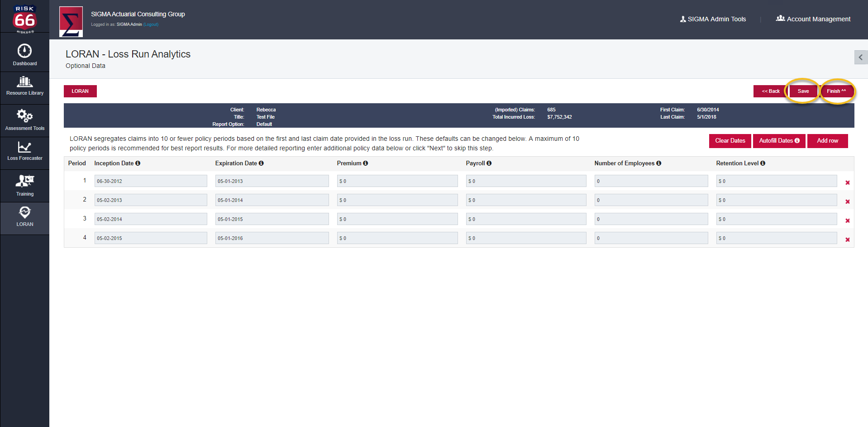Edit period 1 expiration date 05-01-2013
This screenshot has width=868, height=427.
[x=272, y=181]
